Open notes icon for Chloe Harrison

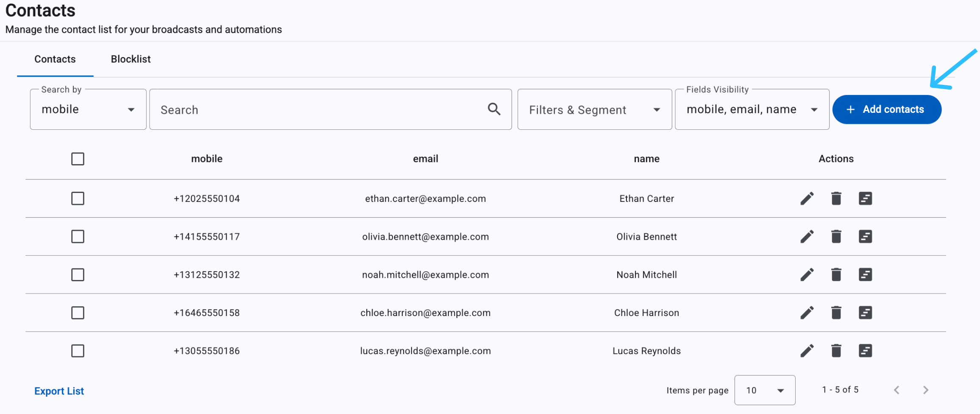(x=865, y=313)
